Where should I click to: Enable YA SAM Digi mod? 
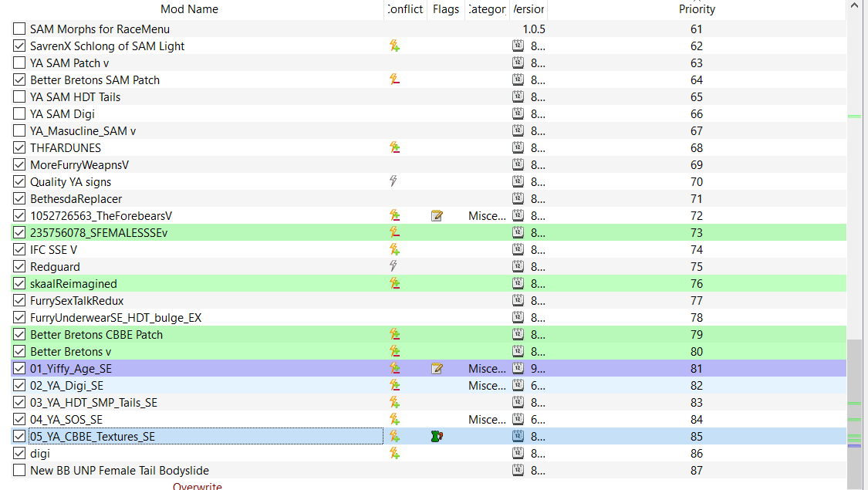19,113
